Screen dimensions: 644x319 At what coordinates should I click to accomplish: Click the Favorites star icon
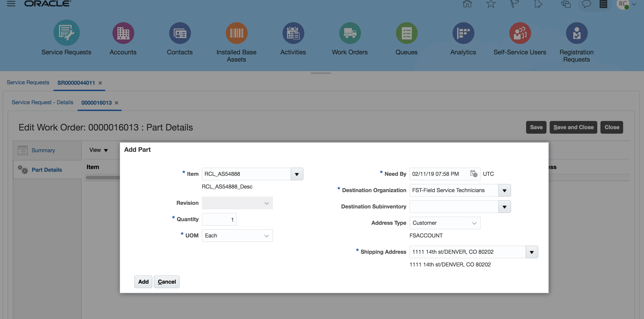click(x=490, y=4)
